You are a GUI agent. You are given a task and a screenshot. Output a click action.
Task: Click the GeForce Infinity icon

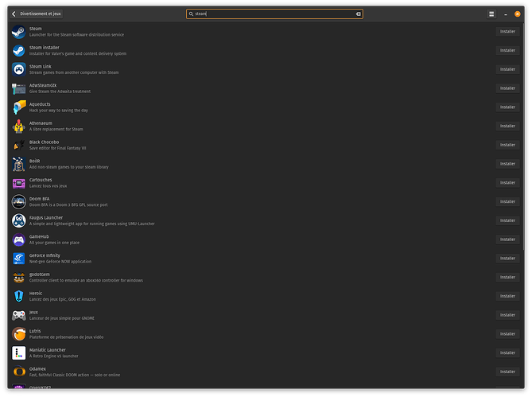[x=18, y=259]
